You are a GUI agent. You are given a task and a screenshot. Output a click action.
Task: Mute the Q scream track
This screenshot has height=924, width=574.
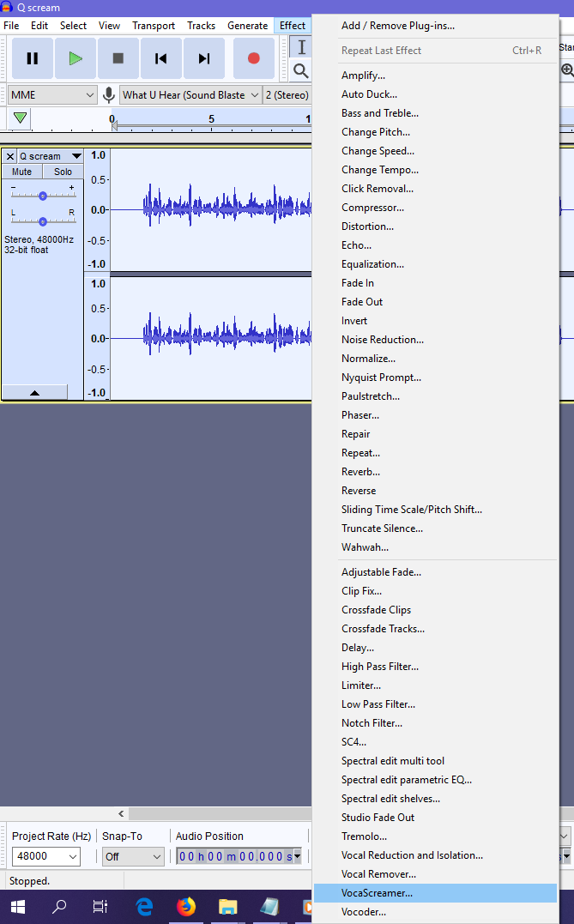[21, 172]
